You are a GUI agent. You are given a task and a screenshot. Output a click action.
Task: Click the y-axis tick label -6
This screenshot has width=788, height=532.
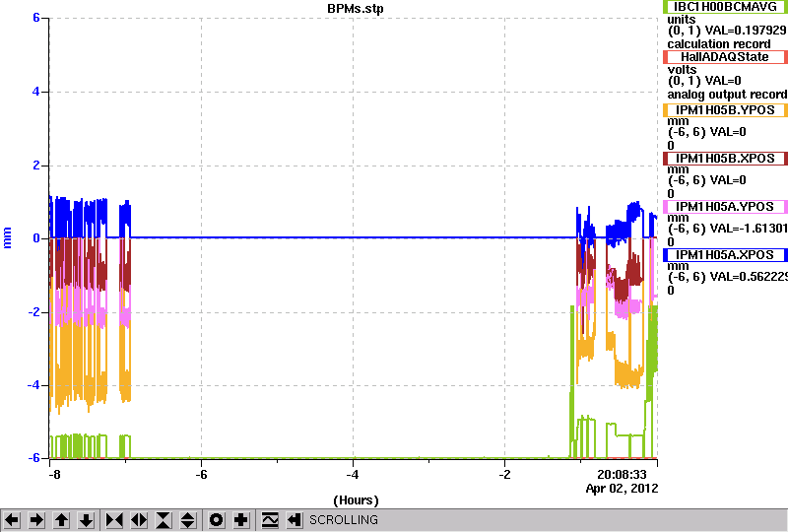click(x=33, y=458)
